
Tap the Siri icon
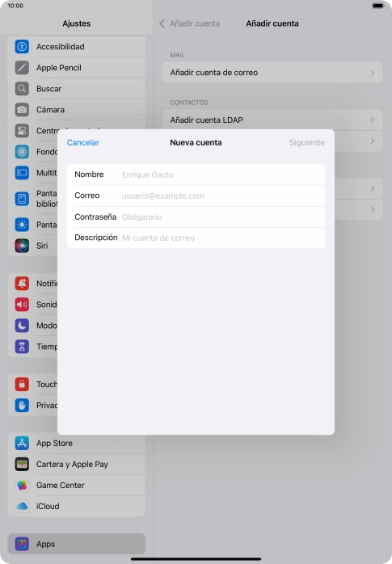coord(22,246)
